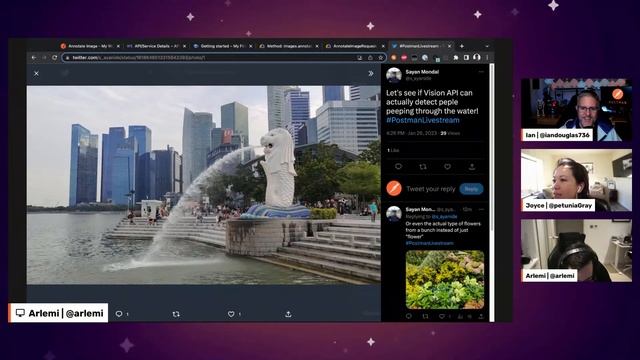Switch to the Getting started tab

click(x=222, y=46)
